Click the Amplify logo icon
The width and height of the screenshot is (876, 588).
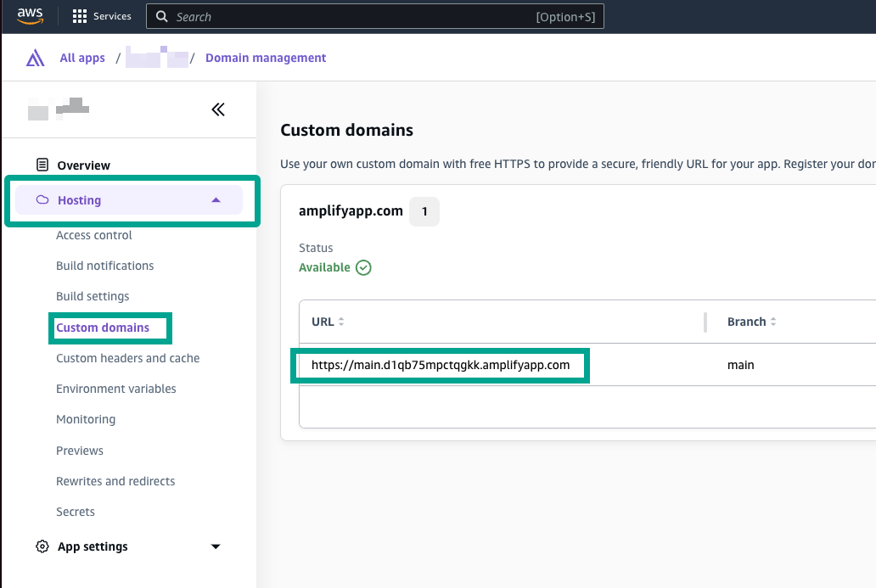tap(35, 59)
